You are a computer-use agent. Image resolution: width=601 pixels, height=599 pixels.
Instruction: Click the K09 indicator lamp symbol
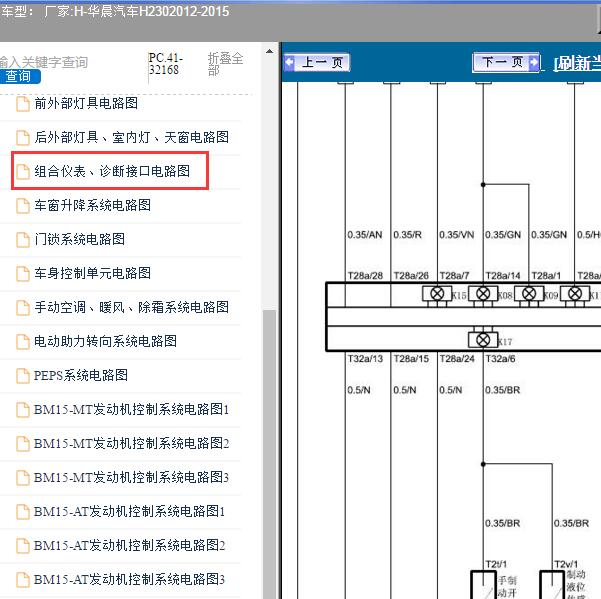coord(529,294)
